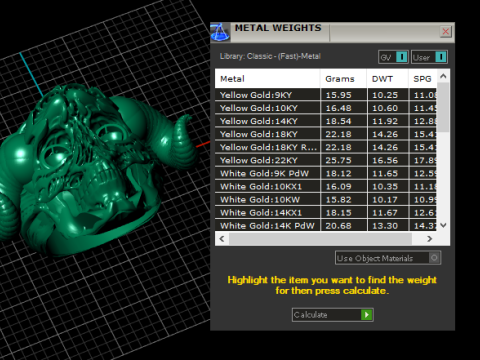Click the 25.75 grams cell
Viewport: 480px width, 360px height.
(x=344, y=160)
